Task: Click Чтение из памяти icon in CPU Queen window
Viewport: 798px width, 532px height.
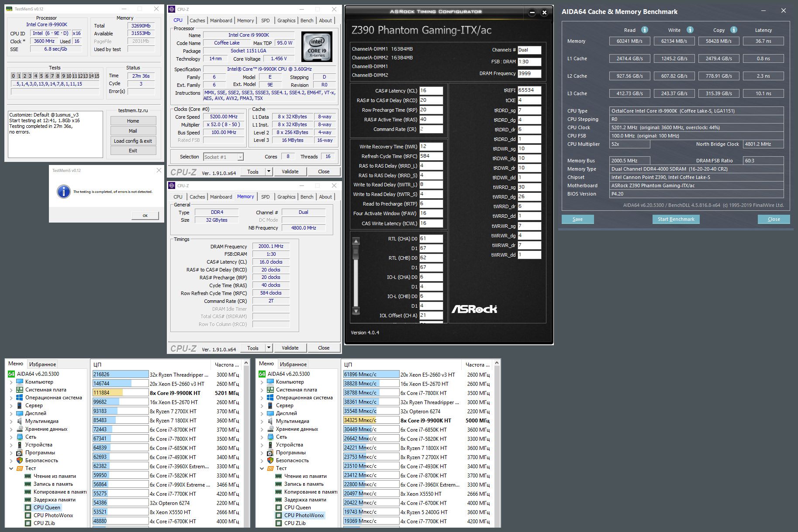Action: (x=28, y=476)
